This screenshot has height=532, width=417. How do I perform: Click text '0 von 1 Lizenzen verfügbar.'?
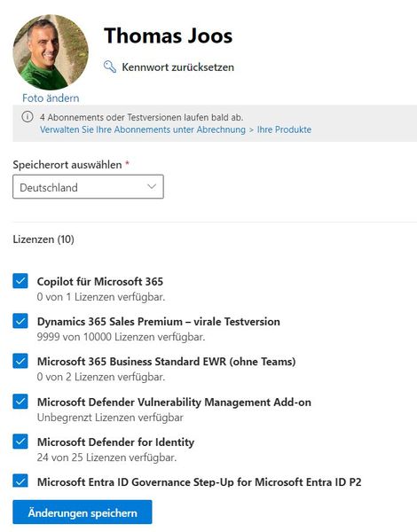[x=101, y=297]
